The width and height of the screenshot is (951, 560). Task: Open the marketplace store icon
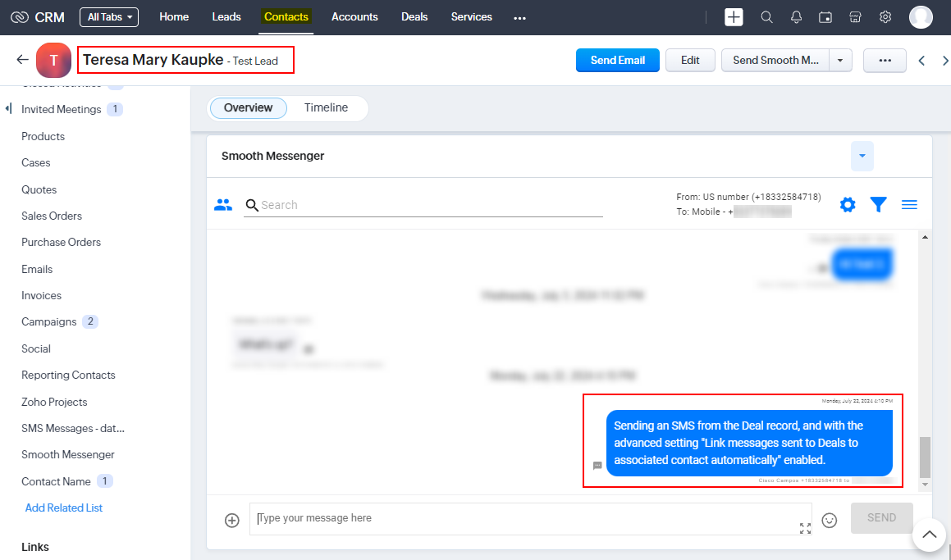click(855, 17)
